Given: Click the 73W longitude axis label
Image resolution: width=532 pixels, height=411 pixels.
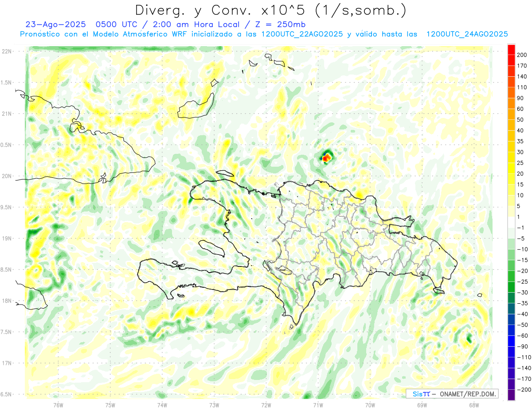Looking at the screenshot, I should click(214, 405).
